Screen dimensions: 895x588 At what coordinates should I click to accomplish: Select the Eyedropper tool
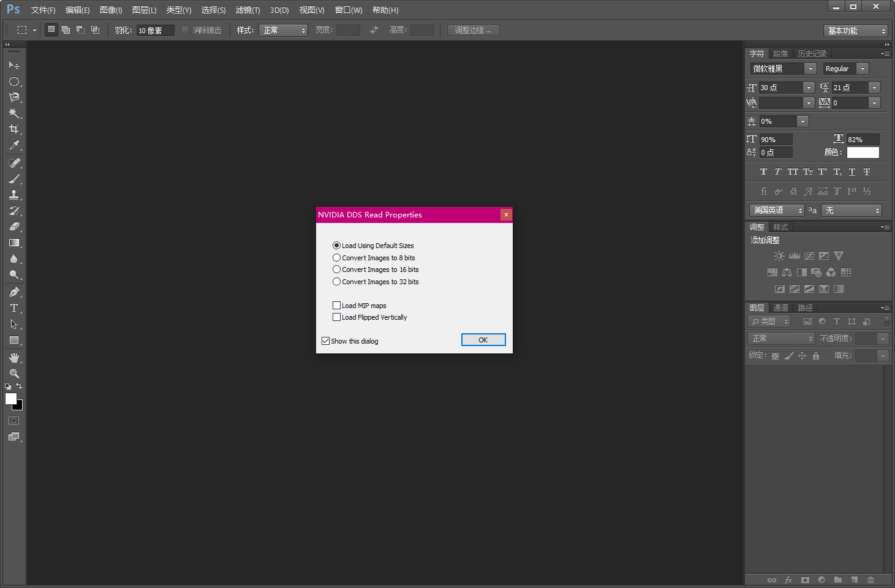14,145
